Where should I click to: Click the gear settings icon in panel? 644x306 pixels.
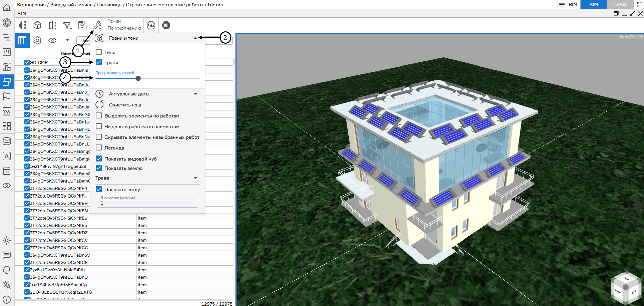(x=37, y=40)
